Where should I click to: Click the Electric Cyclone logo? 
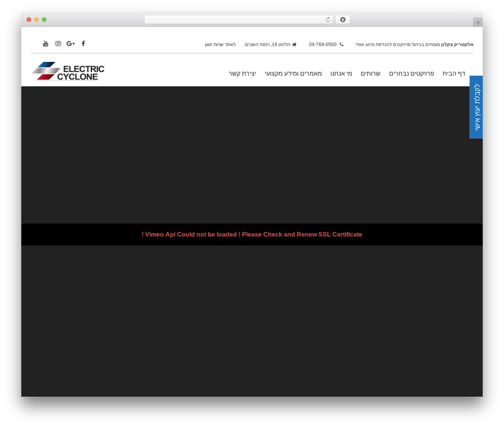[68, 71]
